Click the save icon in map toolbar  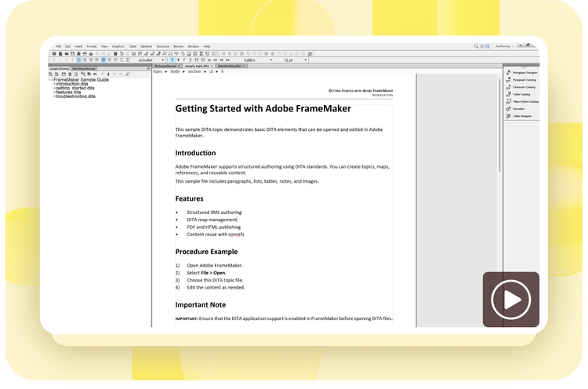[64, 75]
